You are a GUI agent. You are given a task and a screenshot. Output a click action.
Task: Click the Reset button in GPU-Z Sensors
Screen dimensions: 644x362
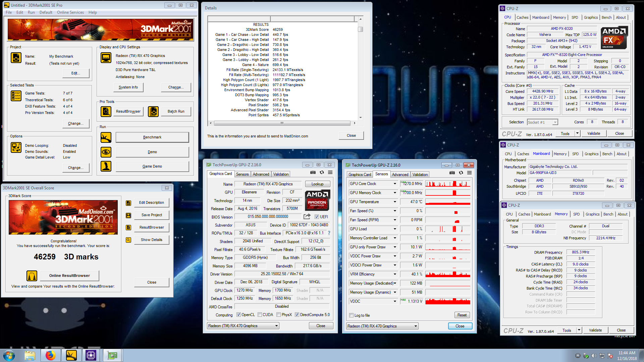pyautogui.click(x=462, y=315)
